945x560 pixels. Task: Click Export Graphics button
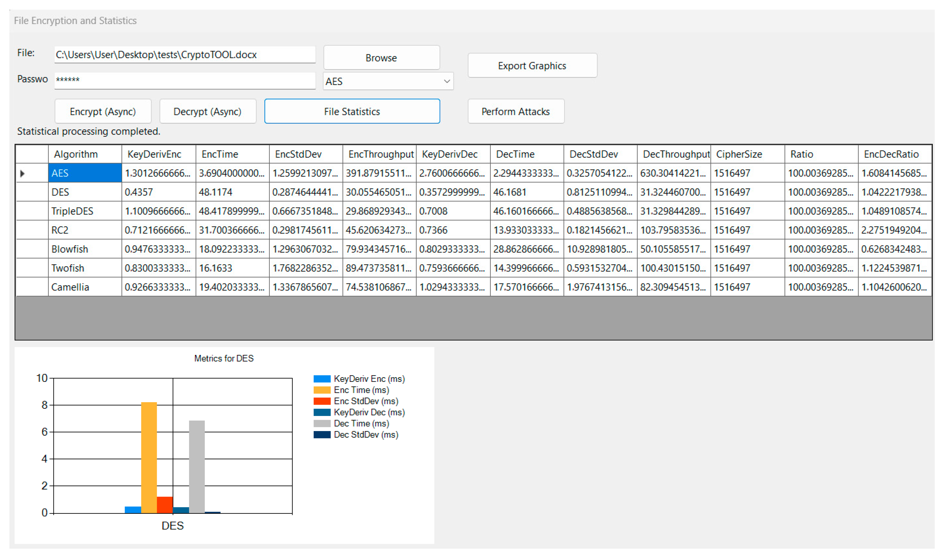[532, 66]
